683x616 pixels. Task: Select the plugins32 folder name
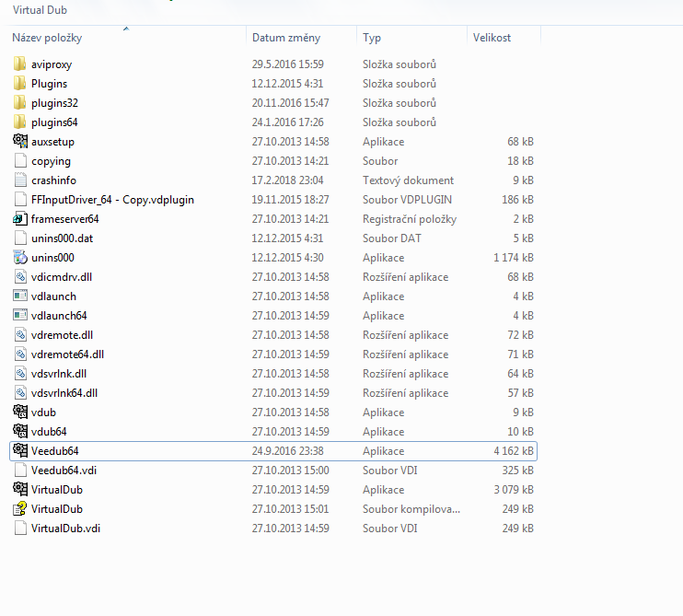[54, 103]
